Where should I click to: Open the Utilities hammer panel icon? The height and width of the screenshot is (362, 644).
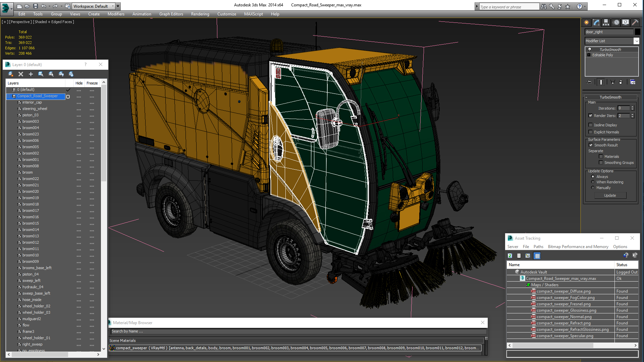pyautogui.click(x=635, y=22)
